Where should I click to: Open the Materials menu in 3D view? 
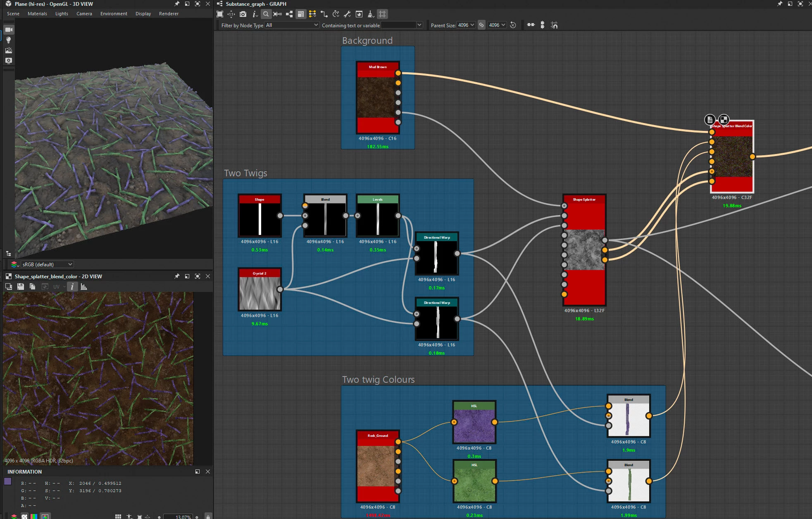click(37, 14)
